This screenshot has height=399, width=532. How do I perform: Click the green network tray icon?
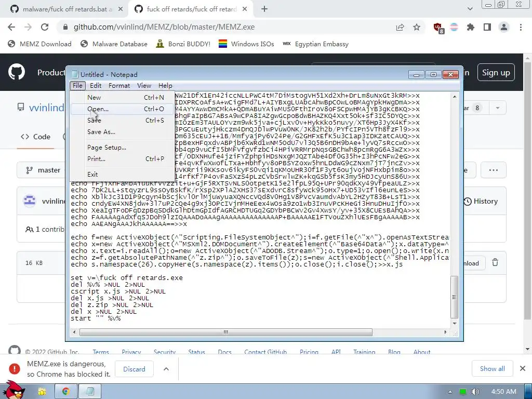click(x=463, y=392)
